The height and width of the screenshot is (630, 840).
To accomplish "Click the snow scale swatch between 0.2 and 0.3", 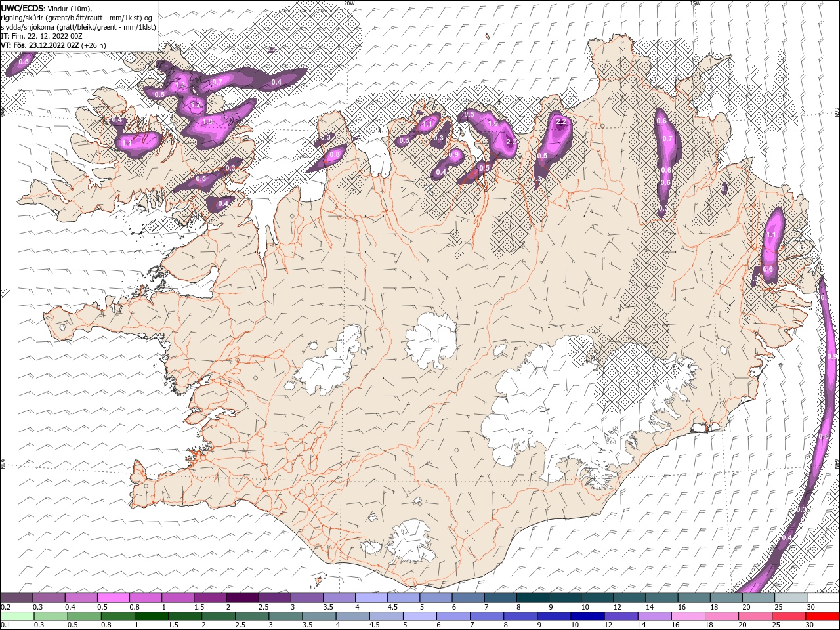I will tap(16, 598).
